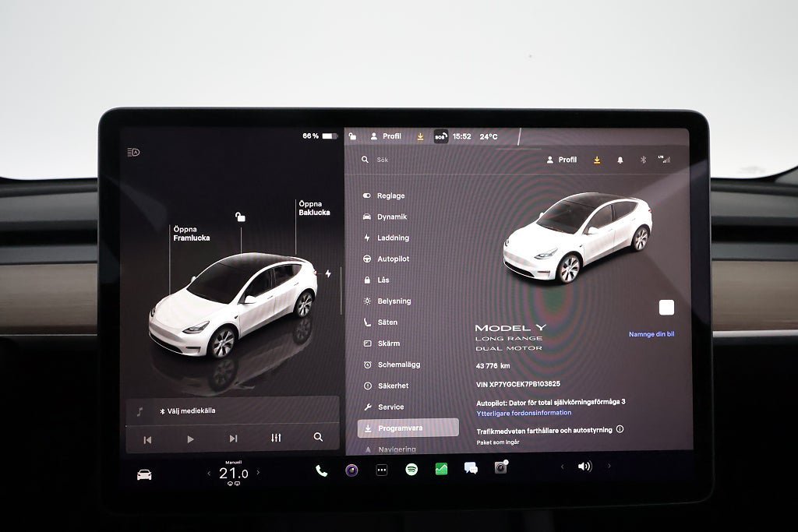Tap the SOS emergency icon
This screenshot has width=798, height=532.
[441, 136]
